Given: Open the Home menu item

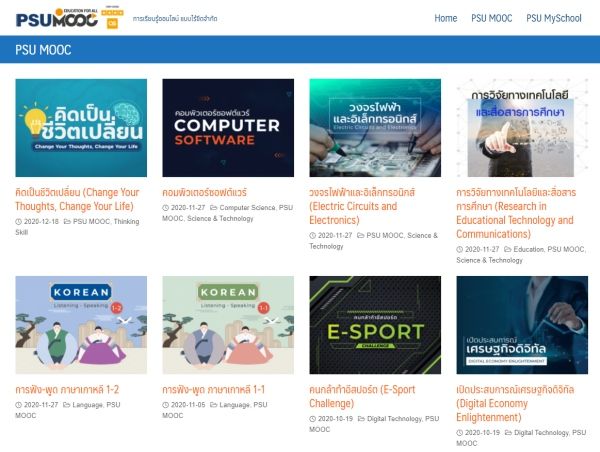Looking at the screenshot, I should [445, 18].
